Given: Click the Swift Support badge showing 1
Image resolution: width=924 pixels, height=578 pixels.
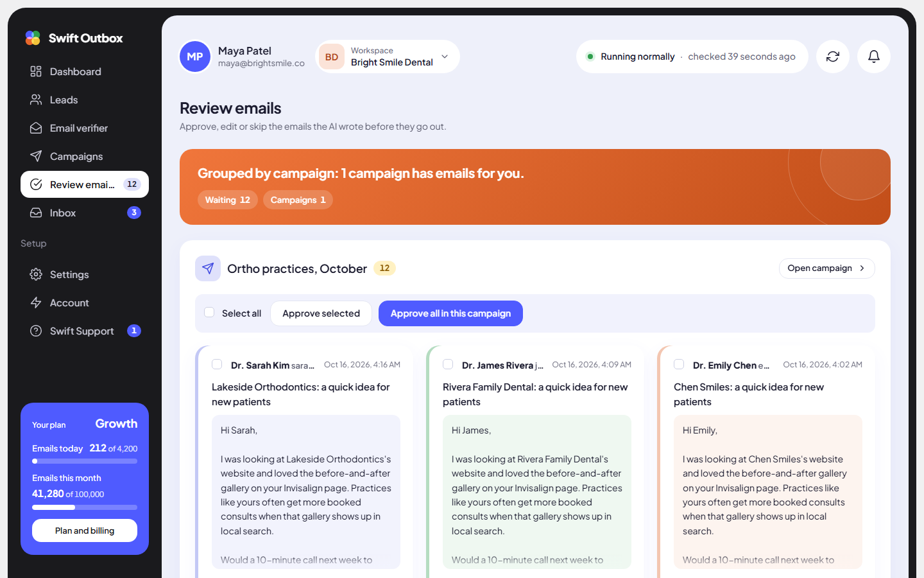Looking at the screenshot, I should click(x=134, y=331).
